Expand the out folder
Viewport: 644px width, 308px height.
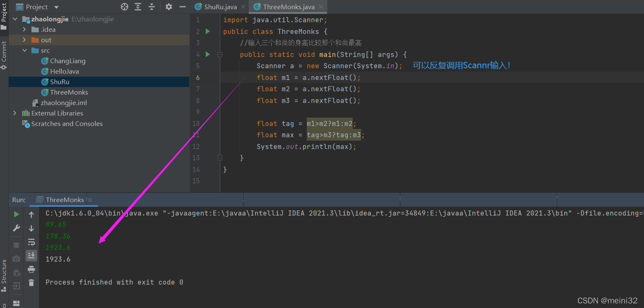click(x=24, y=40)
